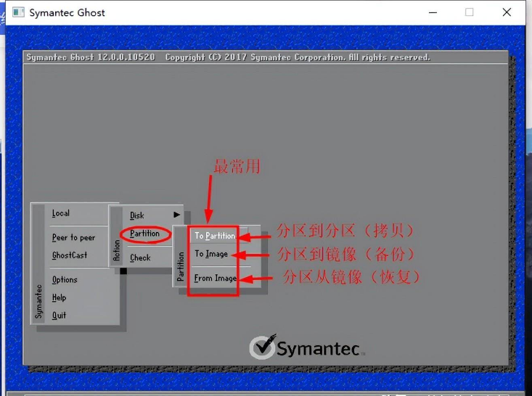This screenshot has width=532, height=396.
Task: Select To Partition option
Action: pyautogui.click(x=215, y=236)
